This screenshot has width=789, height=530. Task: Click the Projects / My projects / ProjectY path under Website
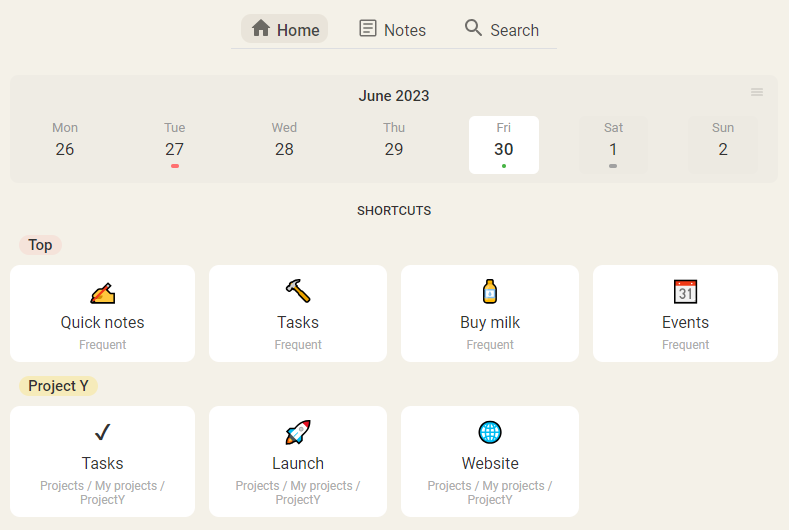[490, 492]
